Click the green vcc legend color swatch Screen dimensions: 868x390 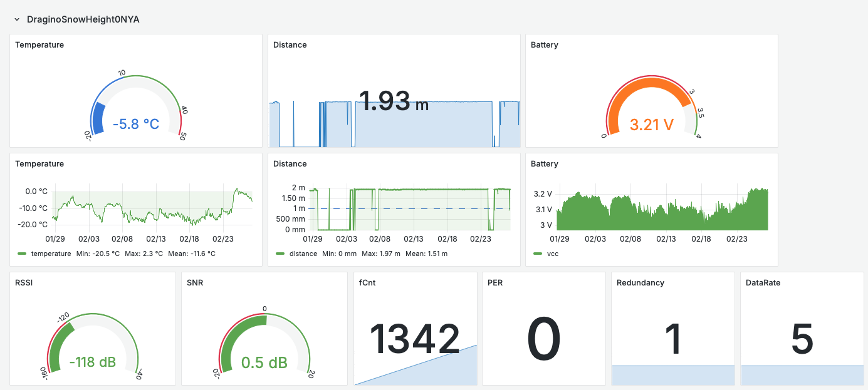tap(538, 254)
